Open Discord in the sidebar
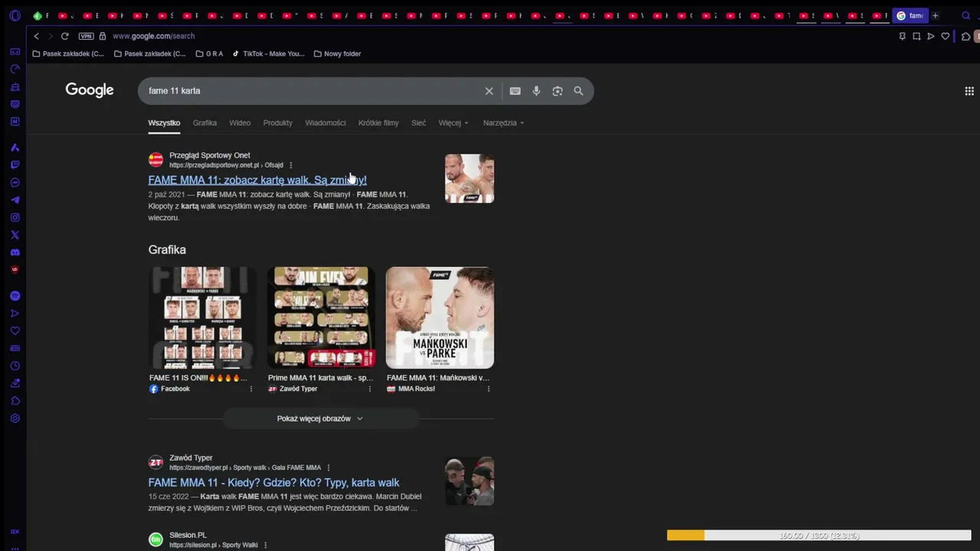The height and width of the screenshot is (551, 980). point(15,253)
